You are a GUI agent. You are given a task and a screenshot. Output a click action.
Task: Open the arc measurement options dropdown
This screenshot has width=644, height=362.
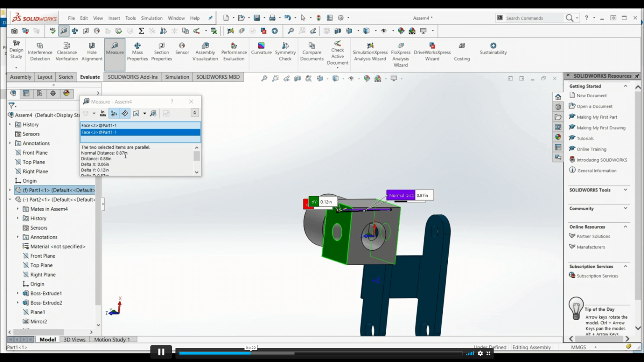pyautogui.click(x=94, y=113)
